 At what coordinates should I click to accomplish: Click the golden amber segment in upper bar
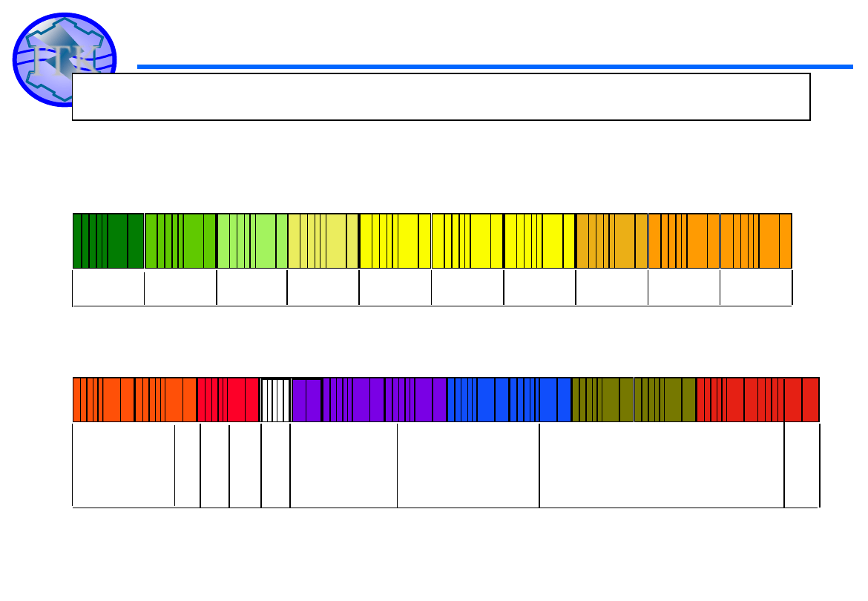[x=612, y=240]
